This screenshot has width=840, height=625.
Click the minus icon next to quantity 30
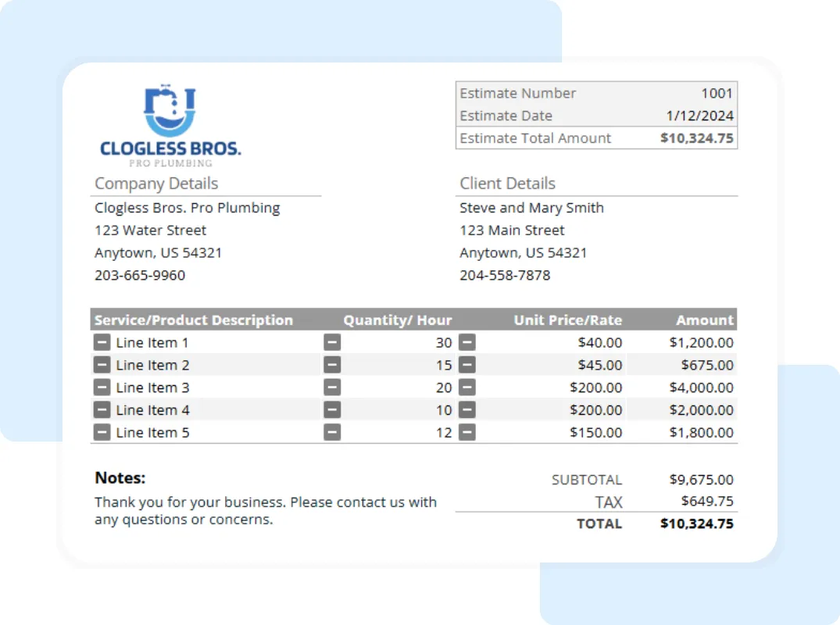point(333,342)
